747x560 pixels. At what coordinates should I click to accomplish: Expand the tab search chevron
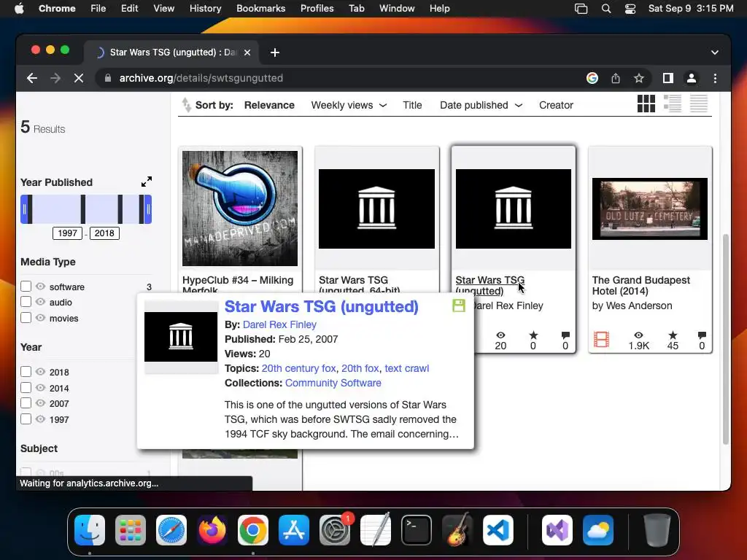tap(715, 52)
